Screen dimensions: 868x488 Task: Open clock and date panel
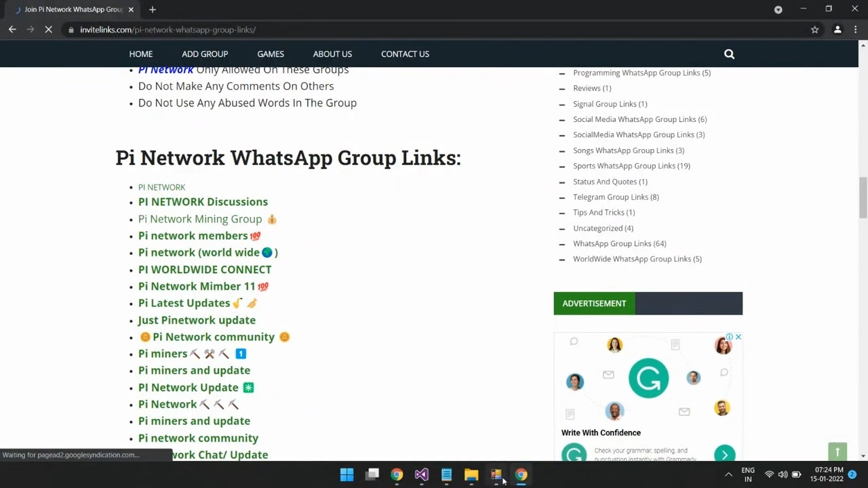[829, 474]
